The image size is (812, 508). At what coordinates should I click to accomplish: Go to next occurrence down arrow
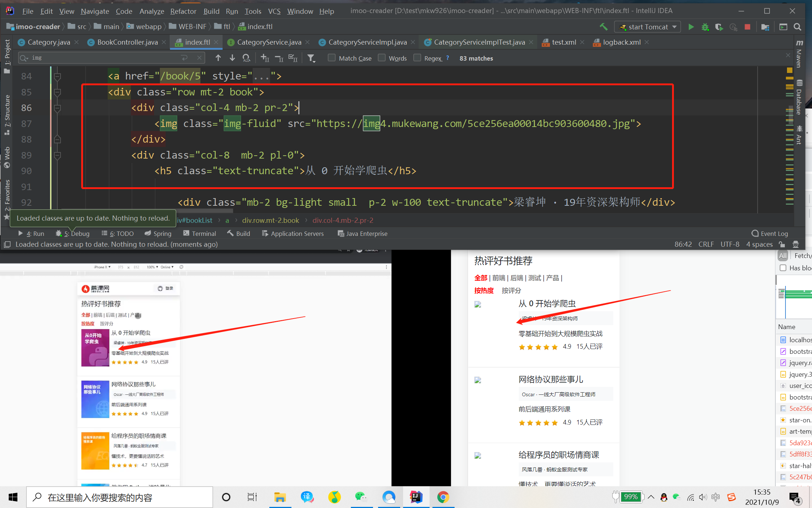(232, 58)
